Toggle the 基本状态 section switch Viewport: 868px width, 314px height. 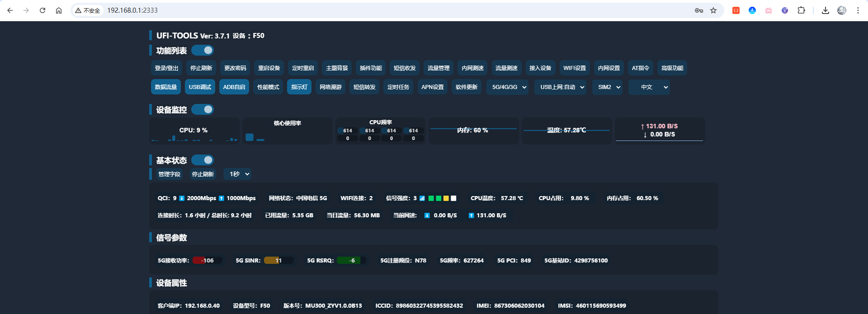coord(203,160)
